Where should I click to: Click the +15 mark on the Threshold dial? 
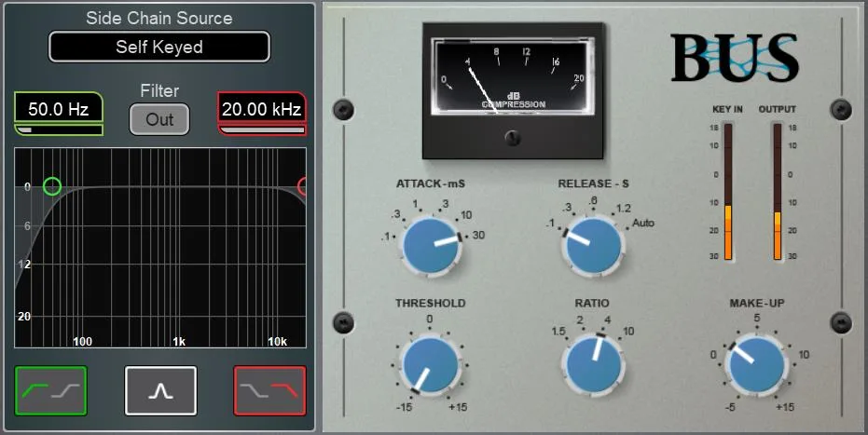point(458,407)
